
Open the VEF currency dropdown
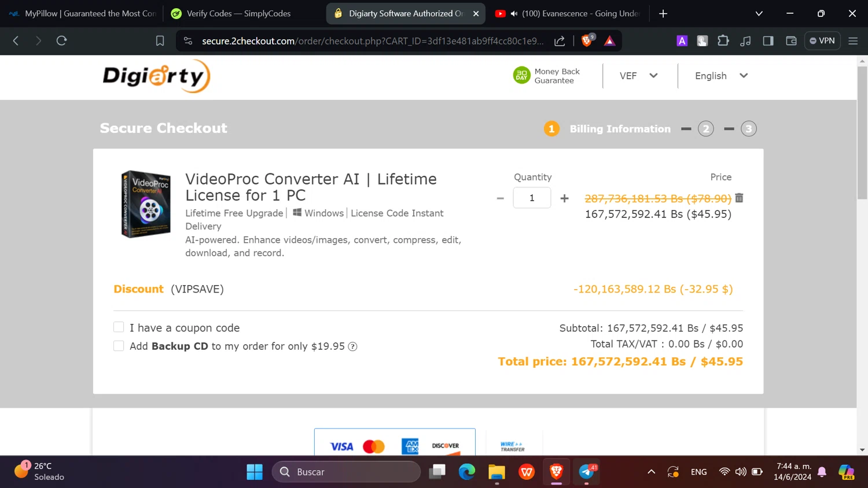pyautogui.click(x=639, y=76)
